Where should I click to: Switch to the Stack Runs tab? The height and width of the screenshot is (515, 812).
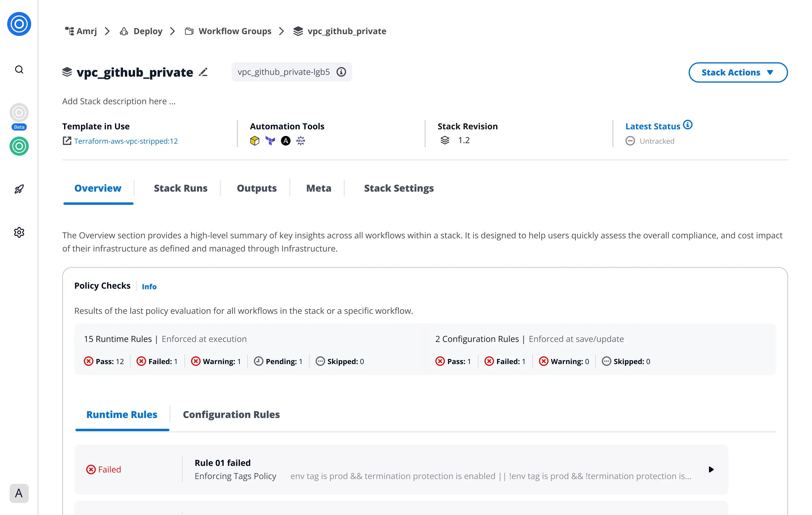(181, 188)
